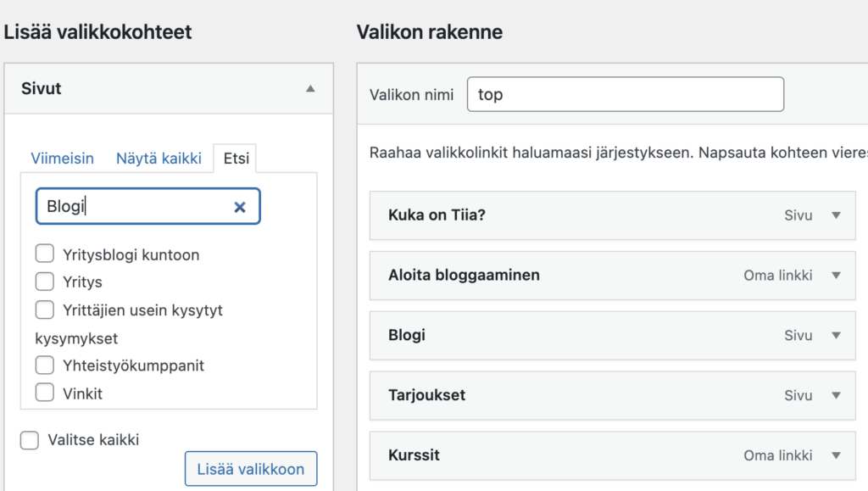The width and height of the screenshot is (868, 491).
Task: Expand the Tarjoukset menu item arrow
Action: pos(836,395)
